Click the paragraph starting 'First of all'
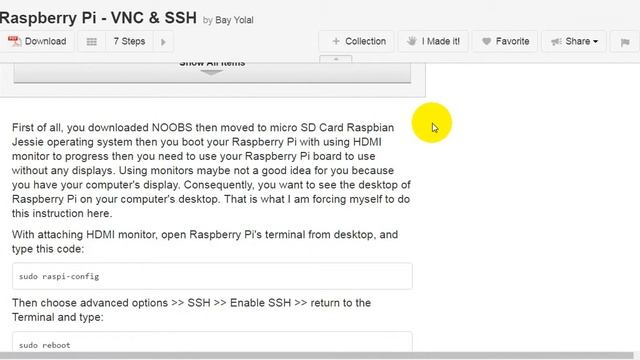The image size is (640, 360). tap(211, 170)
